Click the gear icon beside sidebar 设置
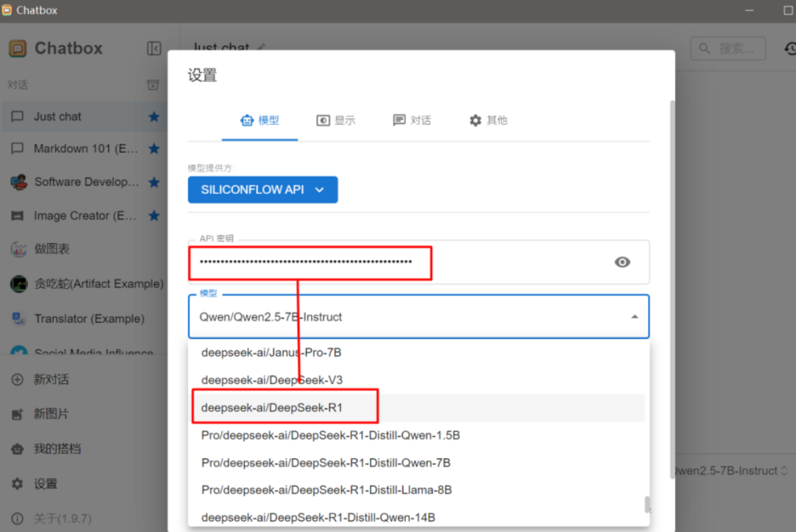796x532 pixels. tap(17, 484)
